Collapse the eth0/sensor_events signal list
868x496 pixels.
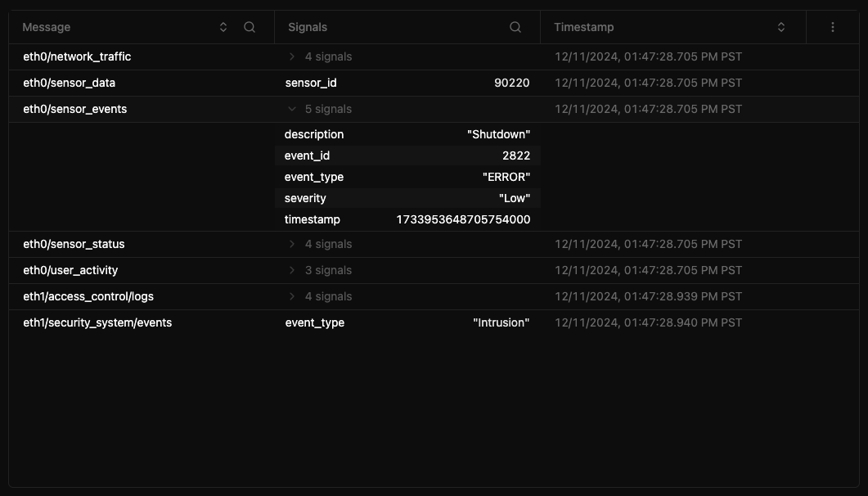click(292, 109)
